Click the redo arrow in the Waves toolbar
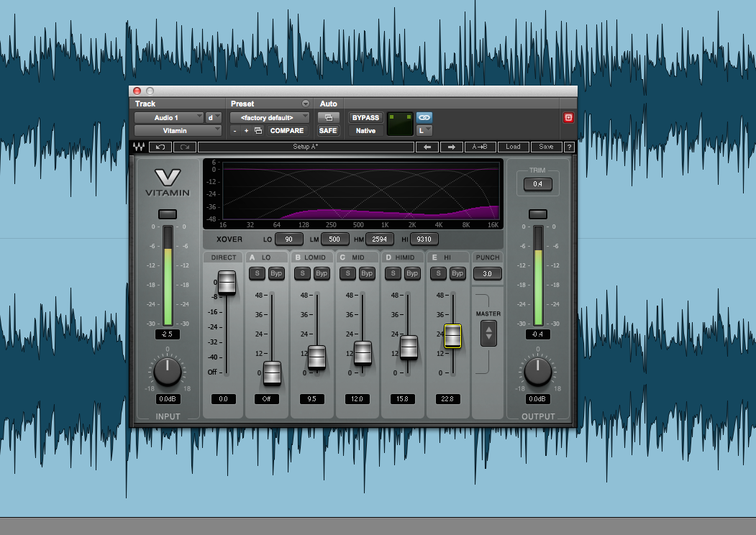The image size is (756, 535). (185, 147)
